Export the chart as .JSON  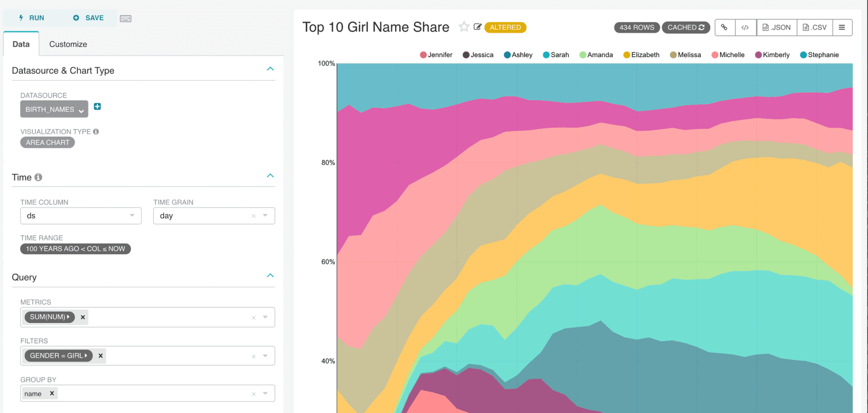pos(776,28)
